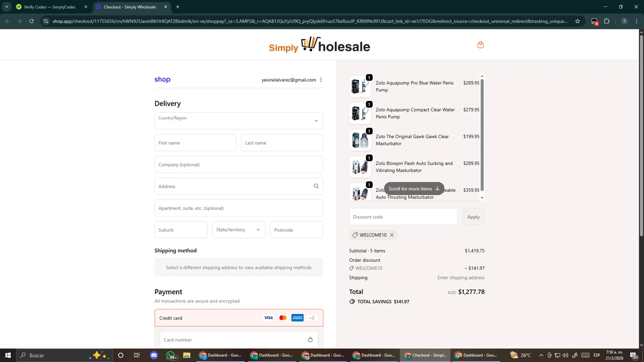Click the email yeisnelalvarez@gmail.com
Screen dimensions: 644x362
(x=289, y=80)
